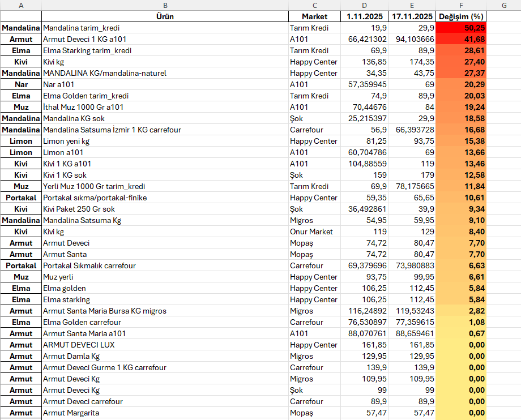Image resolution: width=521 pixels, height=420 pixels.
Task: Select cell ARMUT DEVECI LUX
Action: point(165,345)
